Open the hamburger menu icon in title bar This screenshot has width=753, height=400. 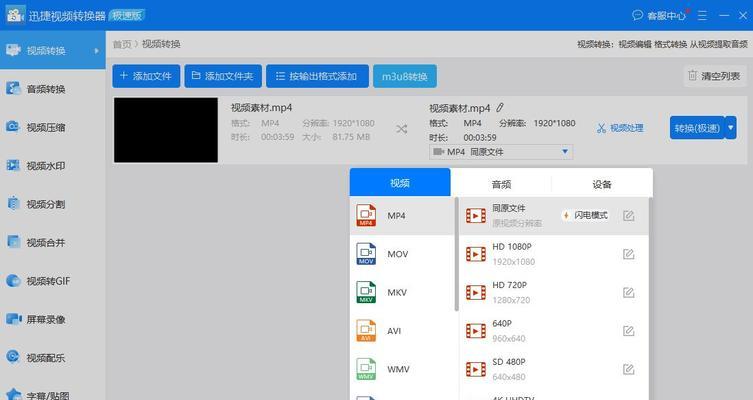tap(702, 15)
